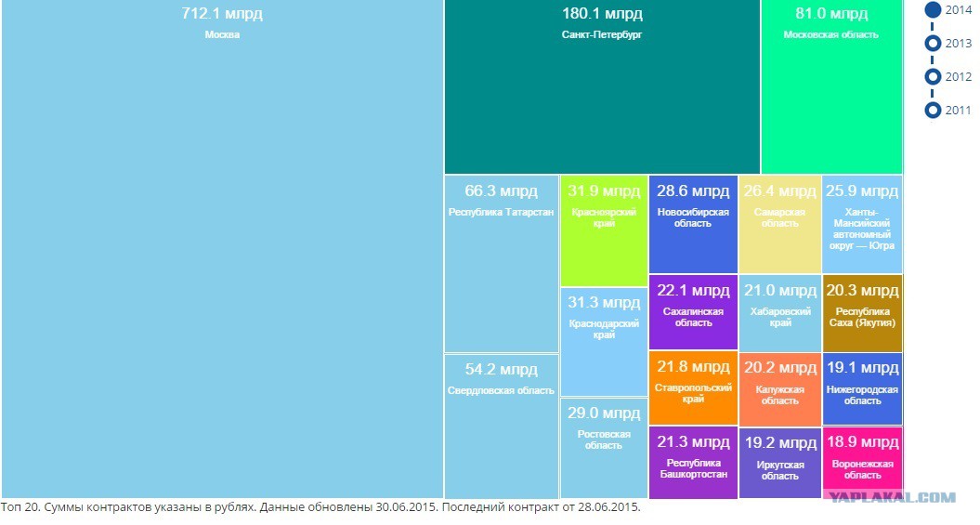The height and width of the screenshot is (525, 980).
Task: Select the Ханты-Мансийский автономный округ tile
Action: (x=863, y=224)
